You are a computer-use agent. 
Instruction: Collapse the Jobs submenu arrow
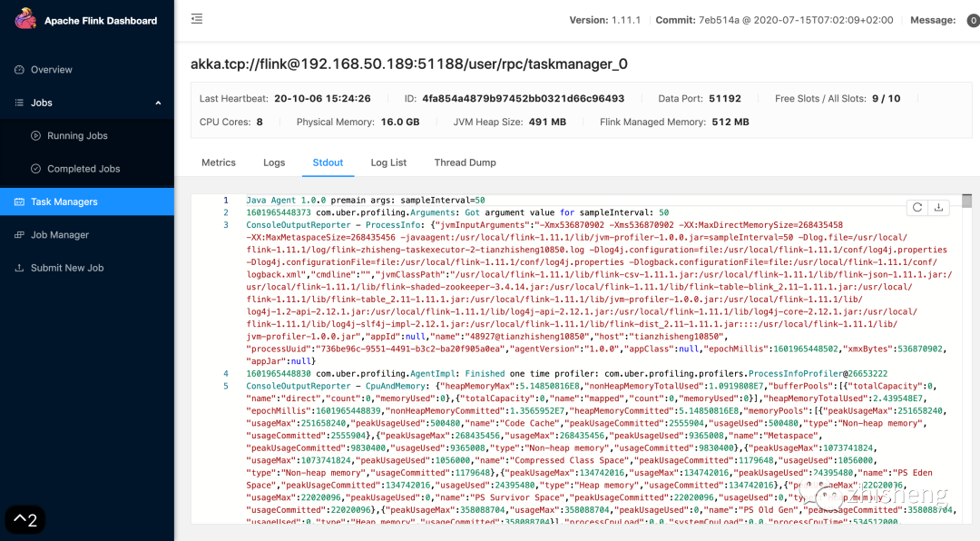point(158,103)
